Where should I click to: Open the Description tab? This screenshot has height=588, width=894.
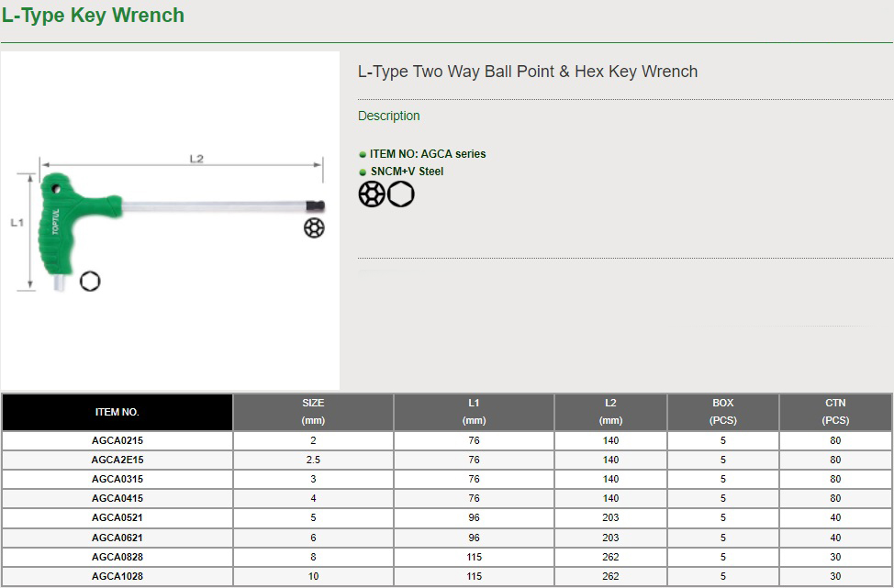pos(389,116)
